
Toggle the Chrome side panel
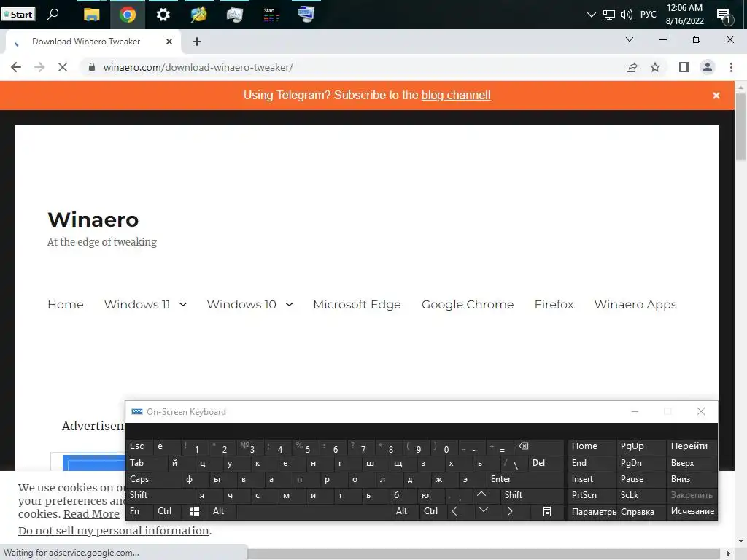[x=684, y=67]
